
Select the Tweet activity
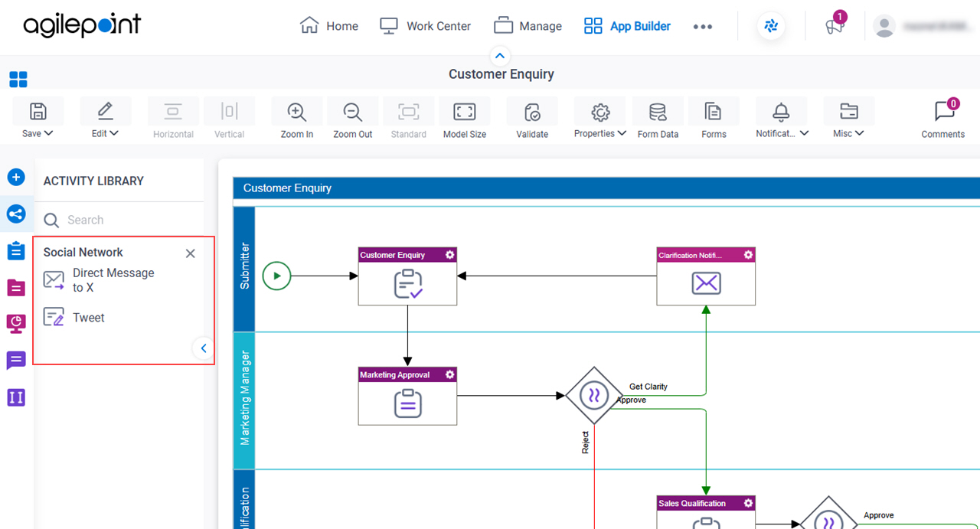click(74, 318)
